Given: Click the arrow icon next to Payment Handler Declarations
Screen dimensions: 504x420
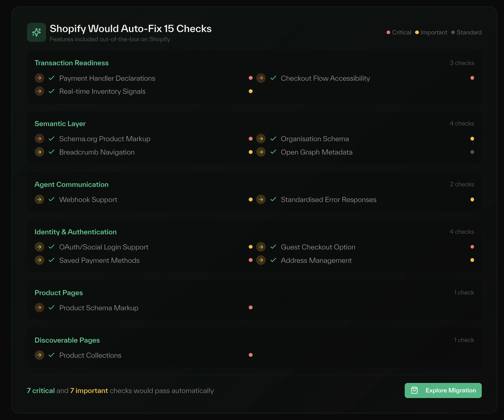Looking at the screenshot, I should click(39, 78).
